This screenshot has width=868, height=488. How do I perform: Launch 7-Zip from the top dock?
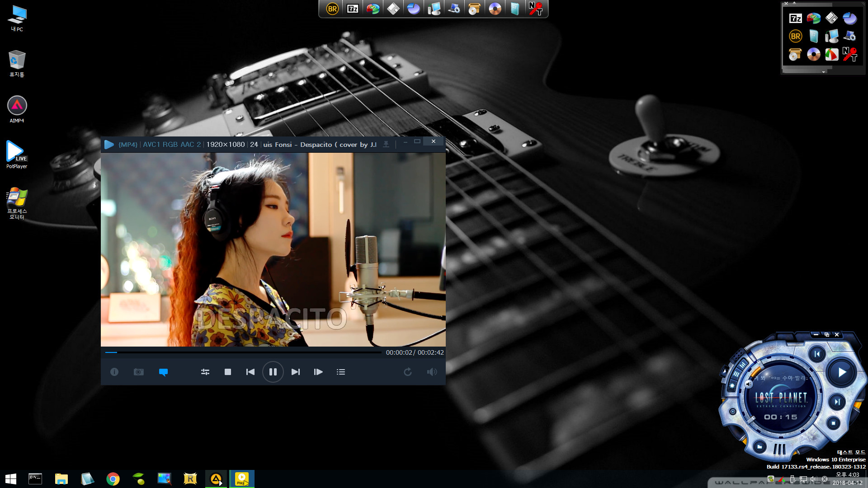[353, 9]
